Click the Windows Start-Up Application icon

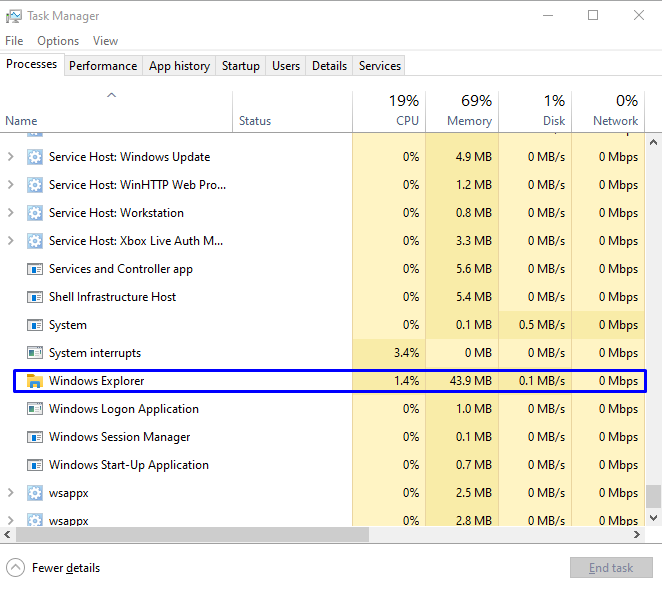(x=35, y=465)
